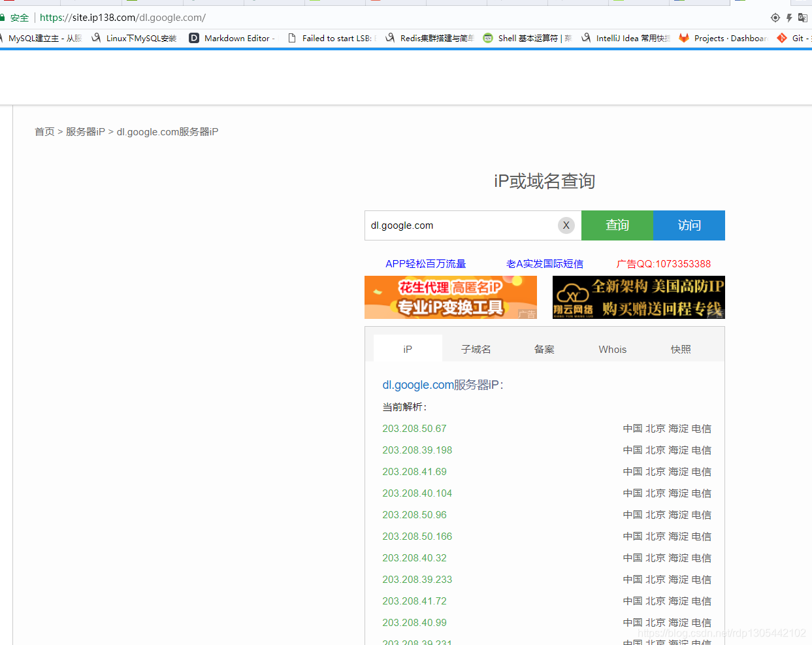Click the translate page icon in address bar
This screenshot has height=645, width=812.
click(x=803, y=18)
